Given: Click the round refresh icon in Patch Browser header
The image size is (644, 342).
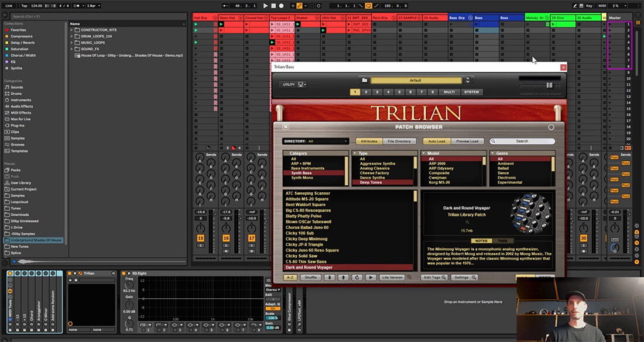Looking at the screenshot, I should (x=551, y=127).
